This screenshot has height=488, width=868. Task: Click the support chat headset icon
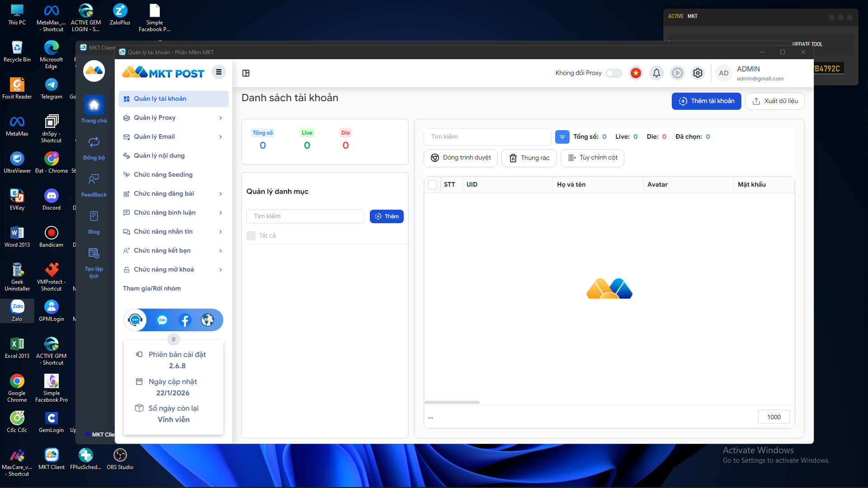pos(135,320)
